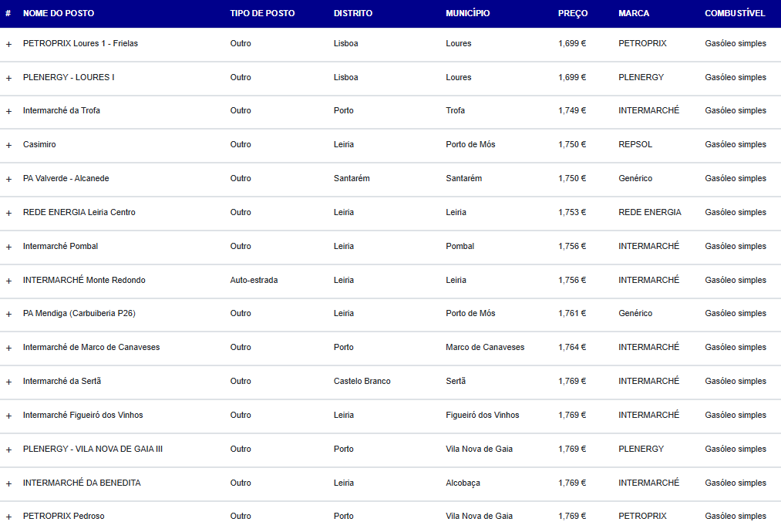Select station name PA Valverde - Alcanede
Viewport: 781px width, 532px height.
[x=66, y=178]
